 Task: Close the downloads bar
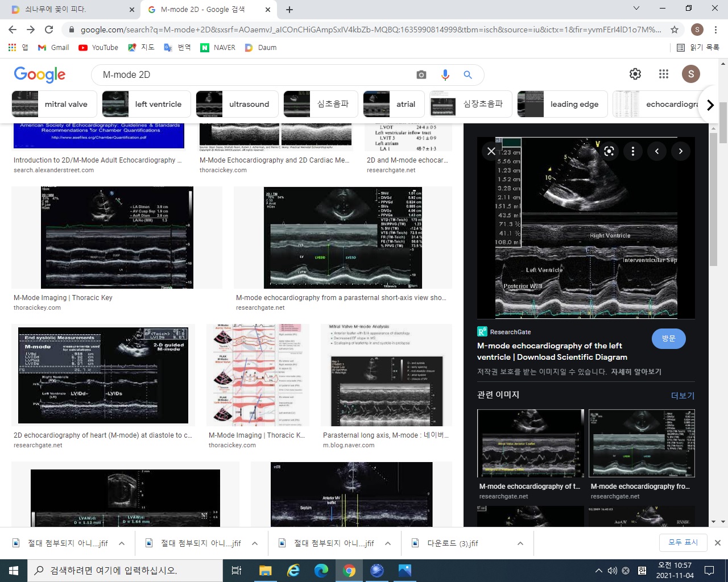(x=718, y=543)
